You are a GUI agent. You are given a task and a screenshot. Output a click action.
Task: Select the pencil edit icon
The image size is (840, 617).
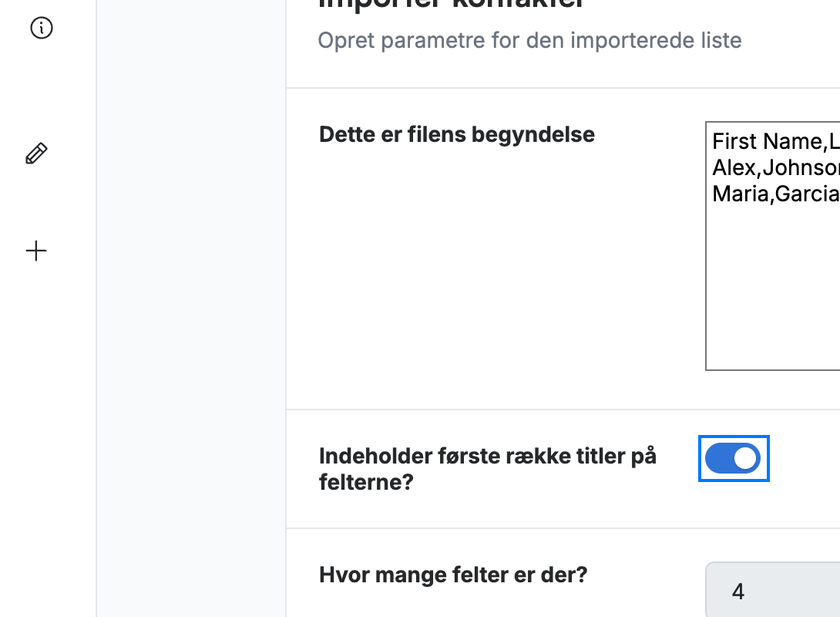(36, 153)
